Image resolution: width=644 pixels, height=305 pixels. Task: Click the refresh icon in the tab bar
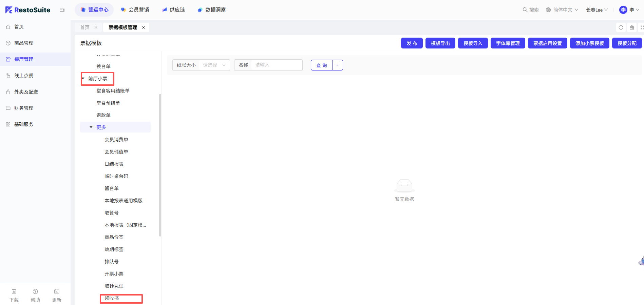coord(621,27)
